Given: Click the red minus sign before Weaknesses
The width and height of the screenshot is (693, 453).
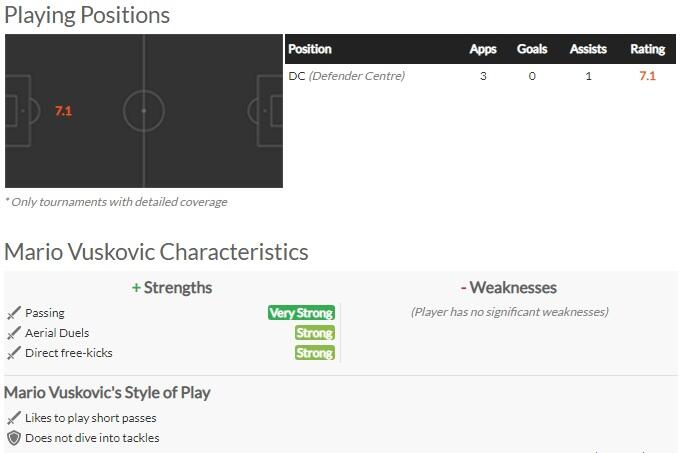Looking at the screenshot, I should [464, 288].
